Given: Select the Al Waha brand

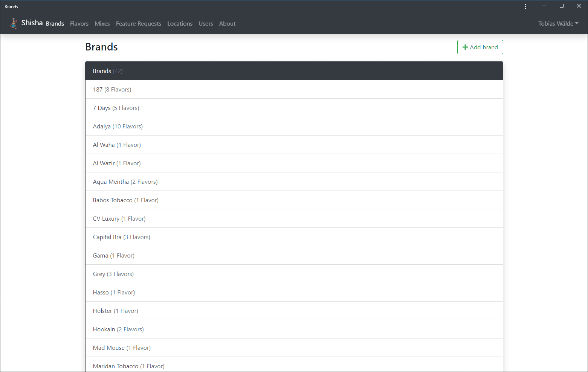Looking at the screenshot, I should click(x=294, y=145).
